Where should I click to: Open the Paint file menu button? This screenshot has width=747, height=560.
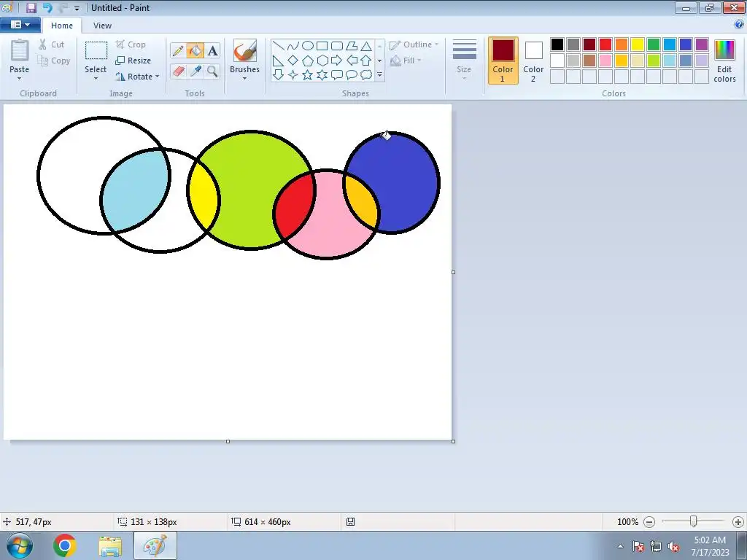tap(20, 24)
